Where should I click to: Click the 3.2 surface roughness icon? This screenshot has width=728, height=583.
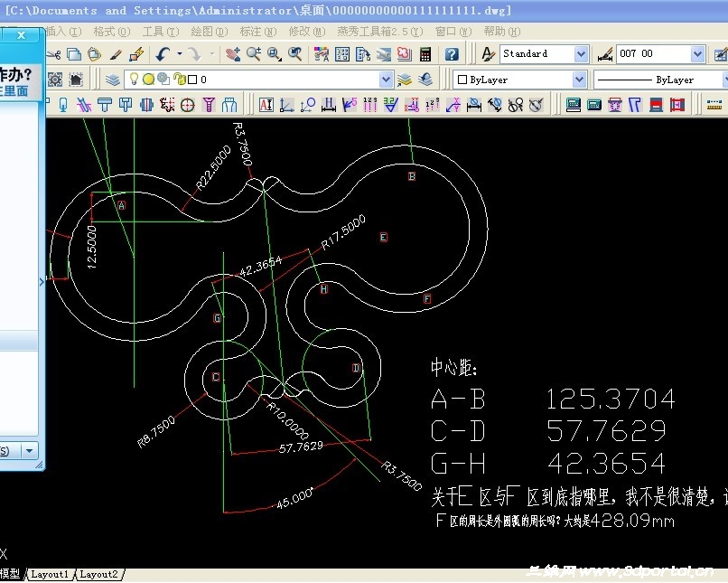pos(391,105)
